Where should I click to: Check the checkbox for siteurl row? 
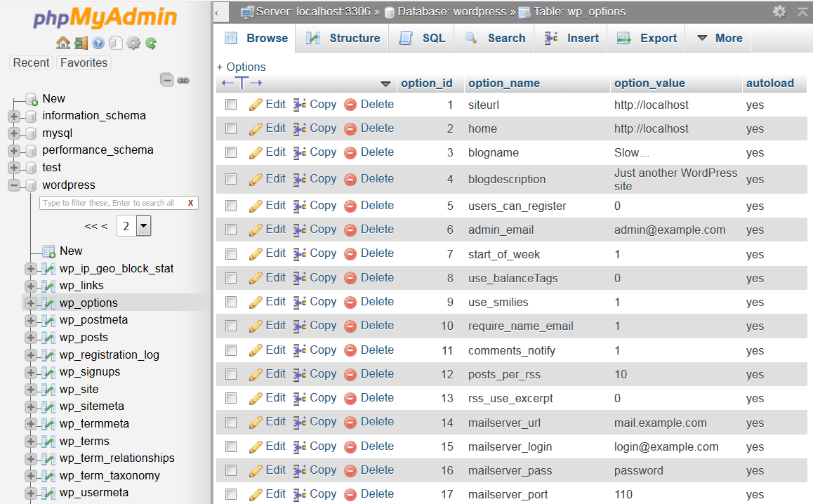[x=231, y=105]
